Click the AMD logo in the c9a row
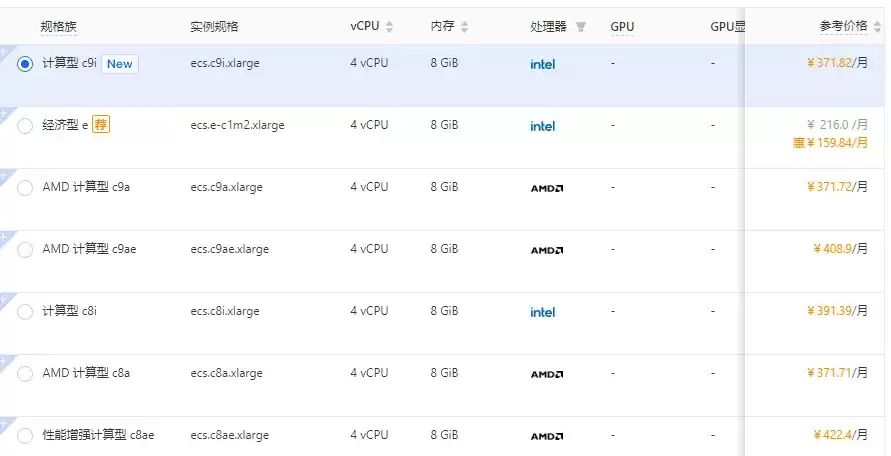 click(x=547, y=188)
